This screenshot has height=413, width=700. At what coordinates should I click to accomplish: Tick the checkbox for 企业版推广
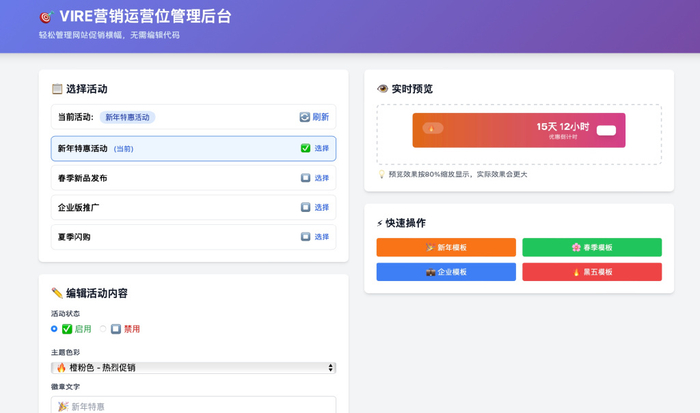[305, 207]
